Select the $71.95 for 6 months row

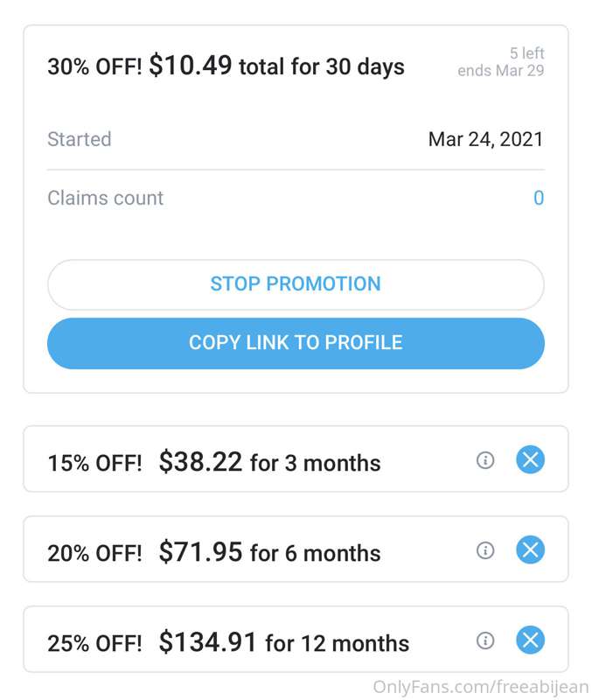coord(296,549)
